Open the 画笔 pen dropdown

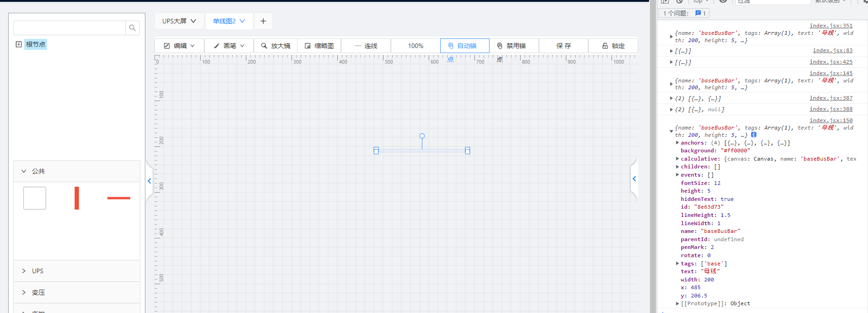(x=229, y=46)
